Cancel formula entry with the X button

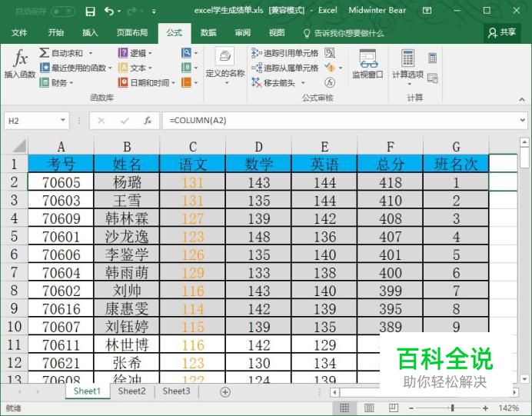coord(101,121)
